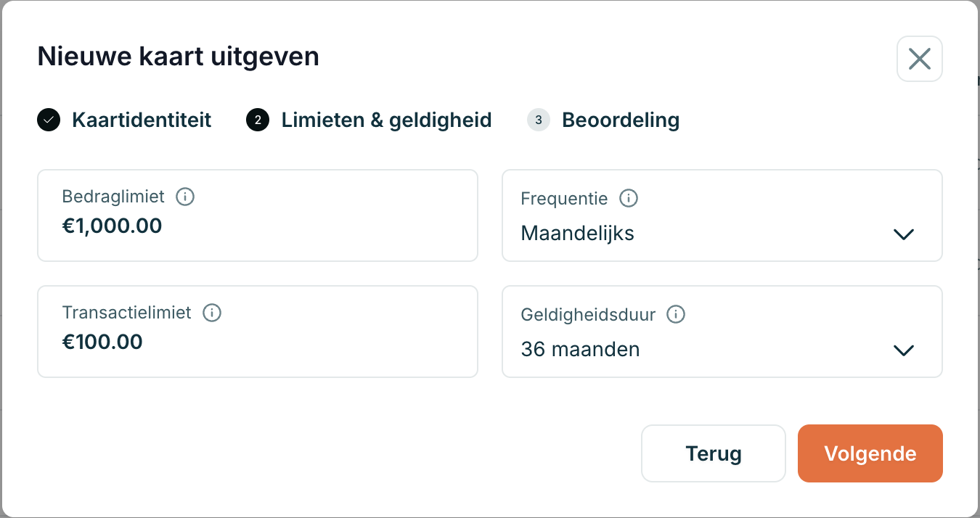Click the Nieuwe kaart uitgeven dialog title
The width and height of the screenshot is (980, 518).
pyautogui.click(x=179, y=57)
